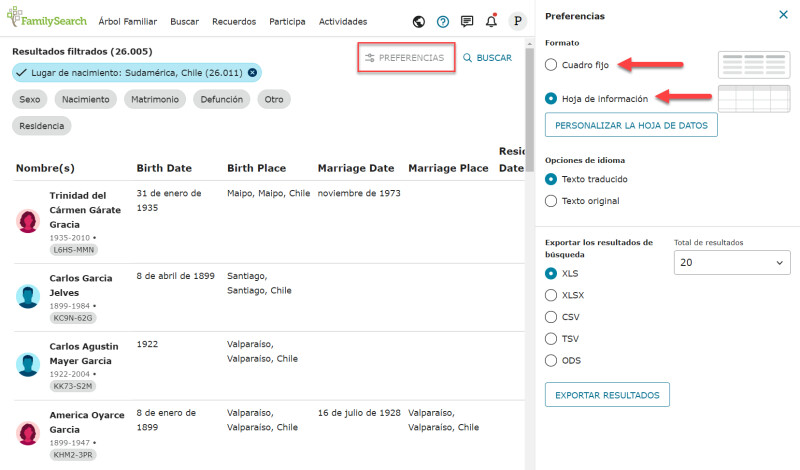
Task: Expand the Nacimiento filter chip
Action: click(x=86, y=100)
